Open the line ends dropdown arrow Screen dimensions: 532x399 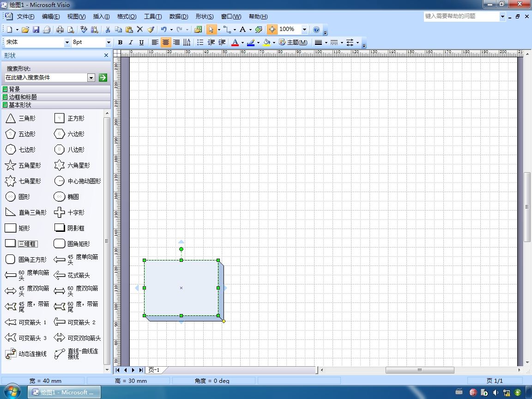pos(357,43)
